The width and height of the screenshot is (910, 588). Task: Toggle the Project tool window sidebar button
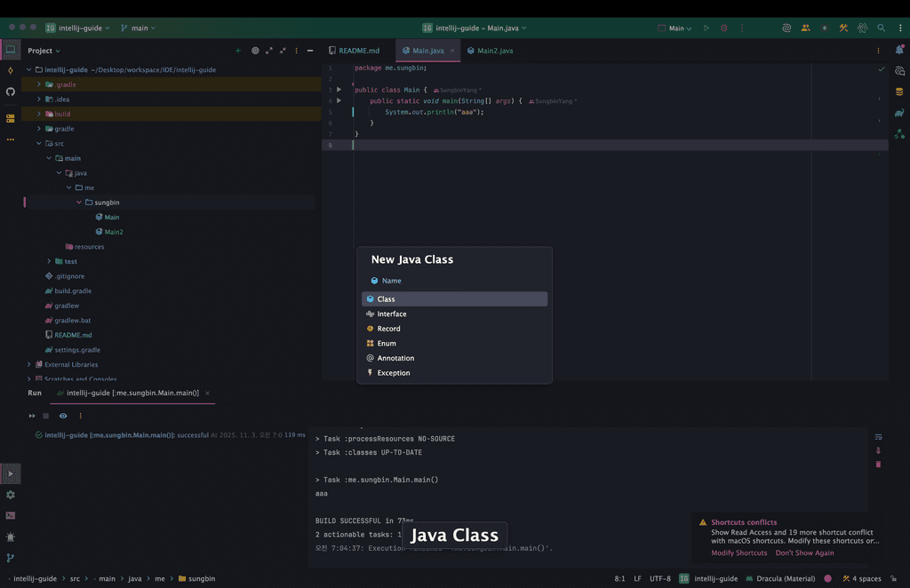point(11,51)
